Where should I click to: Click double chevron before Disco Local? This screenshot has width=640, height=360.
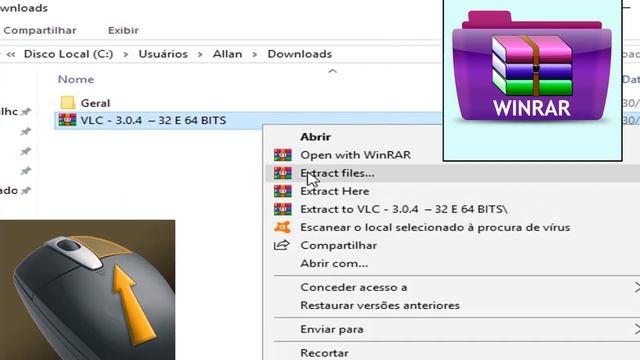[x=11, y=54]
